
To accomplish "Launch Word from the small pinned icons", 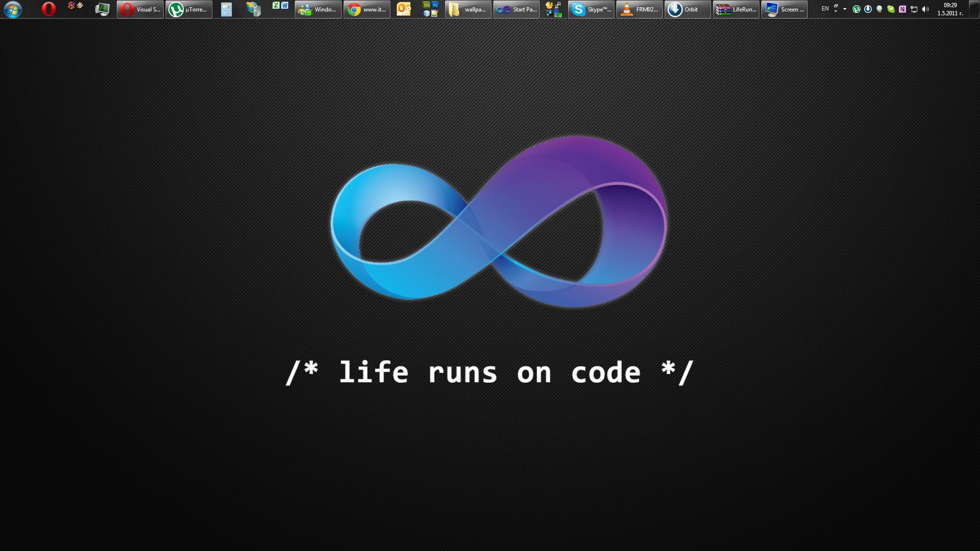I will 285,5.
